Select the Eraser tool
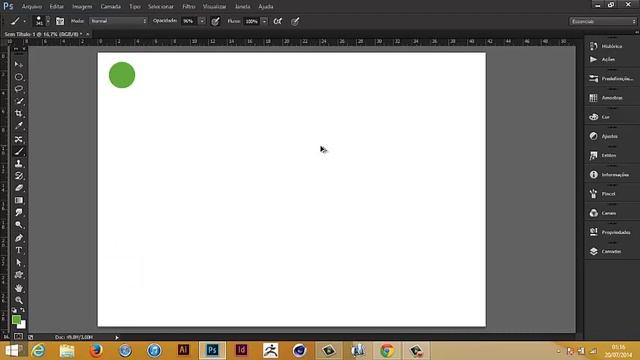The image size is (640, 360). click(19, 188)
